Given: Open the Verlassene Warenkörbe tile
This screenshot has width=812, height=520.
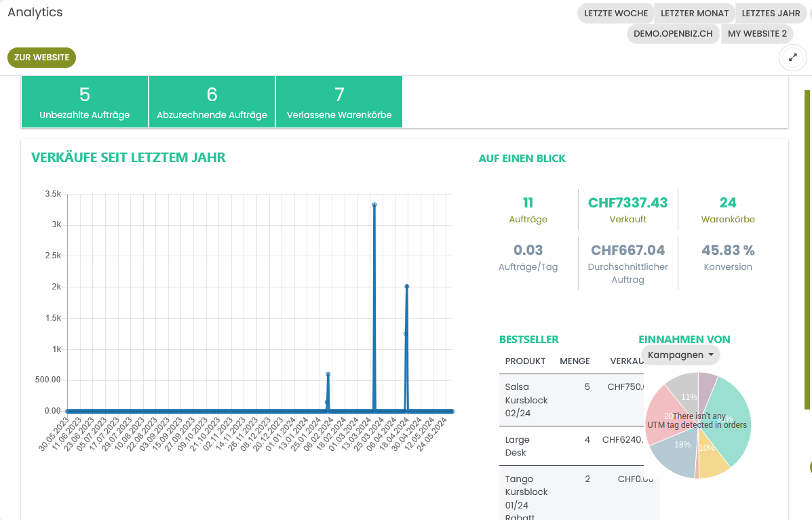Looking at the screenshot, I should (x=339, y=102).
